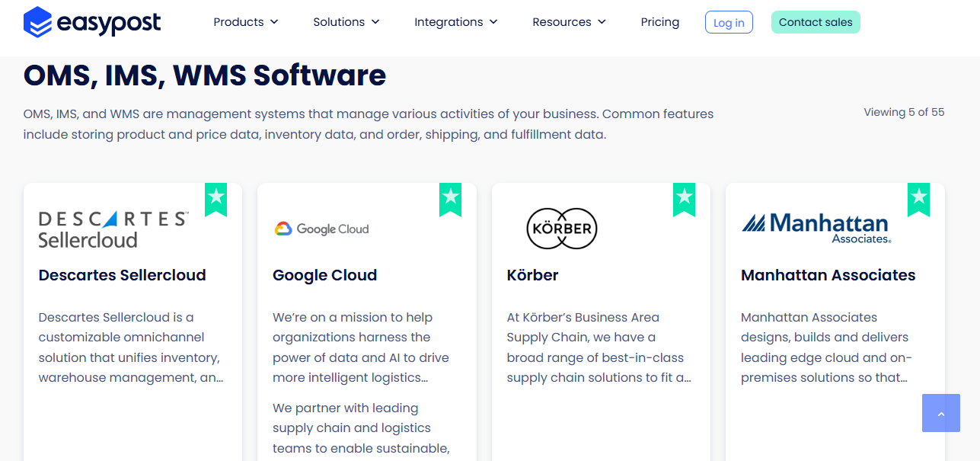
Task: Click the scroll-to-top arrow button
Action: [941, 413]
